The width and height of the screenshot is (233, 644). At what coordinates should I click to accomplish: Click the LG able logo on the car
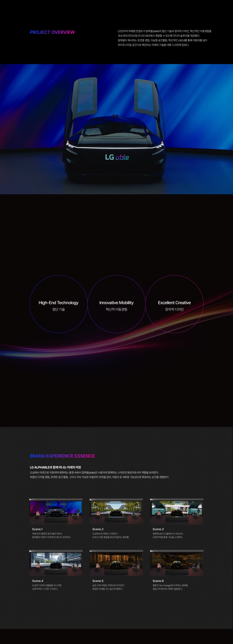[x=117, y=157]
